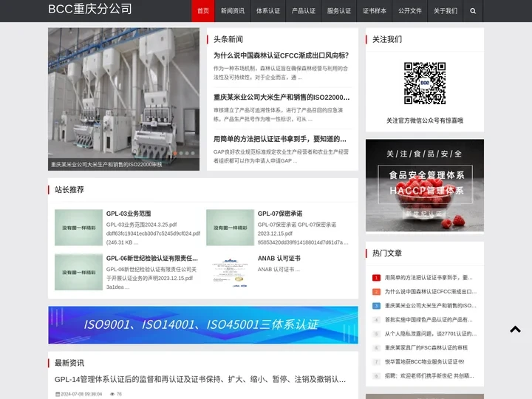
Task: Open GPL-07保密承诺 title link
Action: click(x=280, y=214)
